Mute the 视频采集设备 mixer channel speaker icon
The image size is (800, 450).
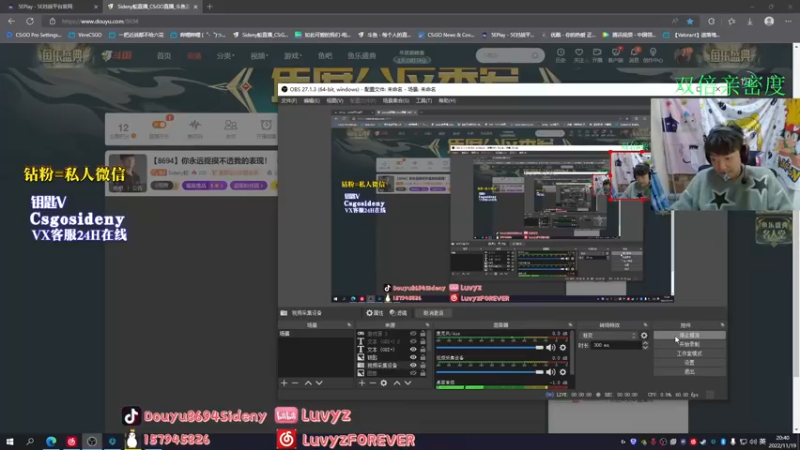click(x=551, y=372)
